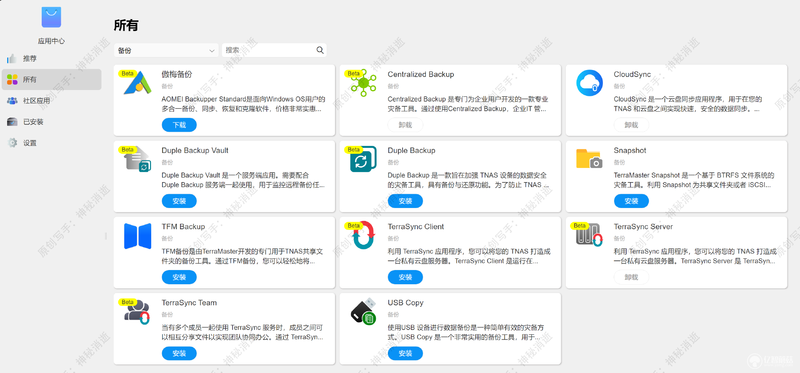The height and width of the screenshot is (373, 800).
Task: Click the 所有 colored grid icon
Action: (12, 80)
